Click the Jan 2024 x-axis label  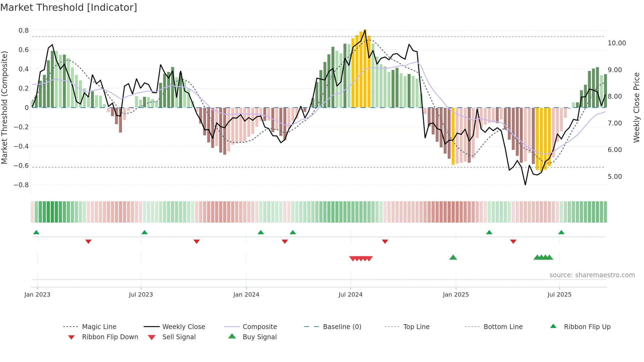tap(246, 294)
